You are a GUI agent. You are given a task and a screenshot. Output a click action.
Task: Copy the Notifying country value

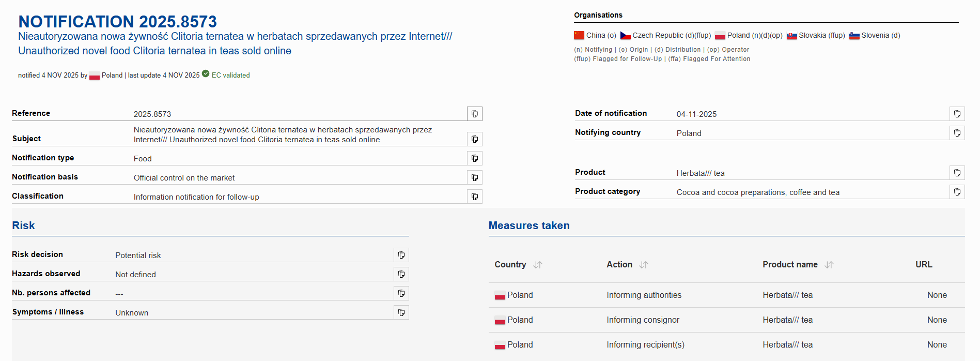point(957,133)
